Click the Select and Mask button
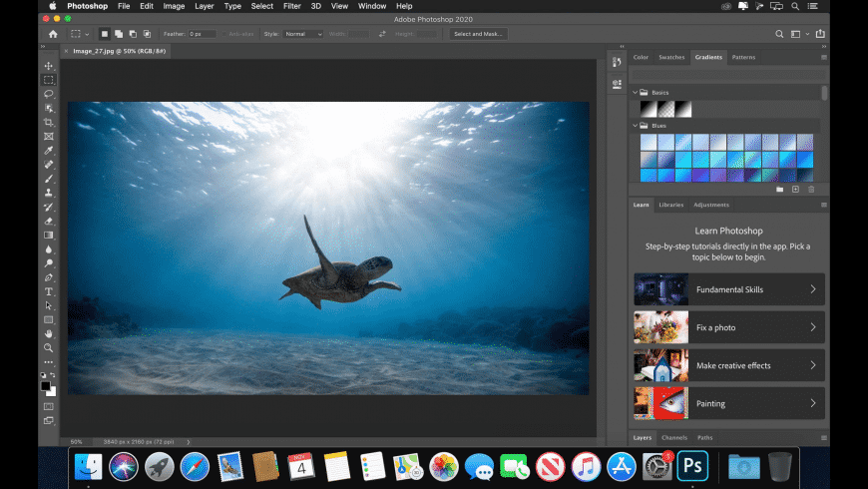 coord(478,34)
